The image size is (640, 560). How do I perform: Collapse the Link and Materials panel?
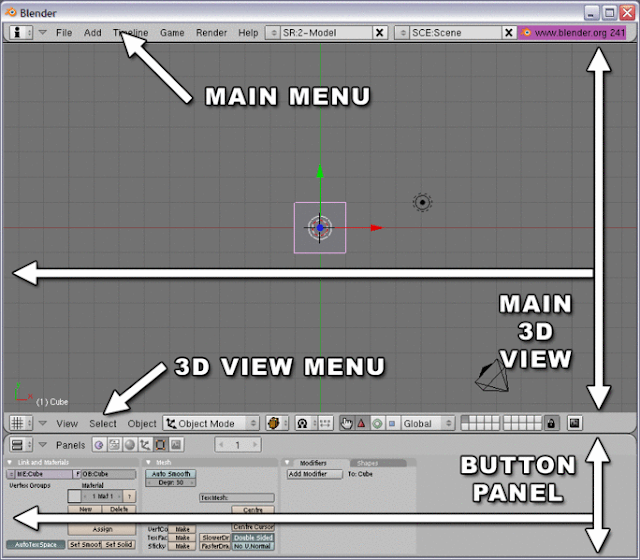click(x=10, y=462)
